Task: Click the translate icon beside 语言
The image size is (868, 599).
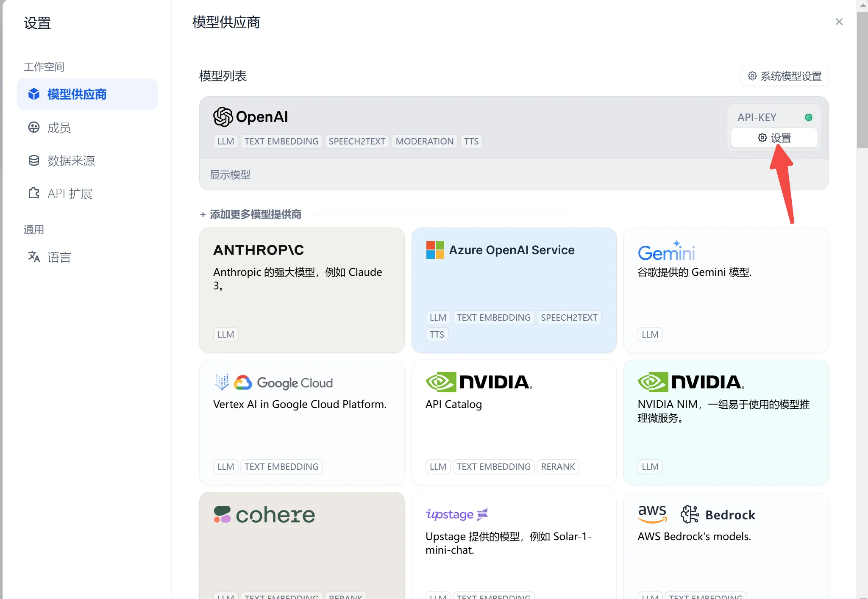Action: (x=34, y=256)
